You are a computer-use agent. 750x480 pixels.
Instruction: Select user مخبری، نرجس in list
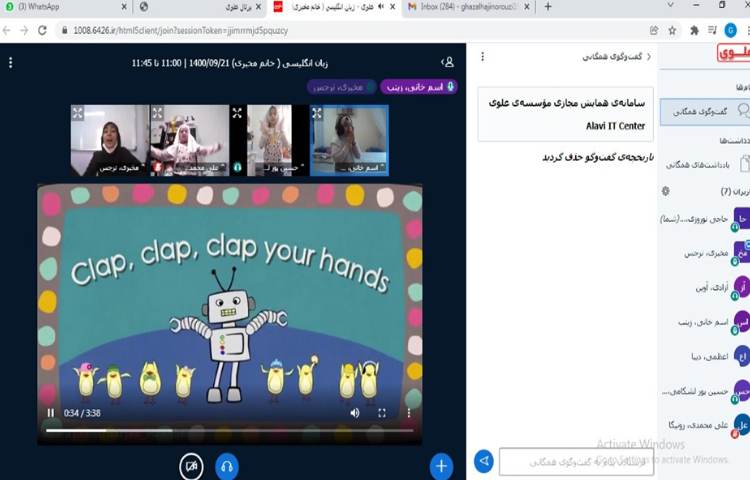pos(704,253)
